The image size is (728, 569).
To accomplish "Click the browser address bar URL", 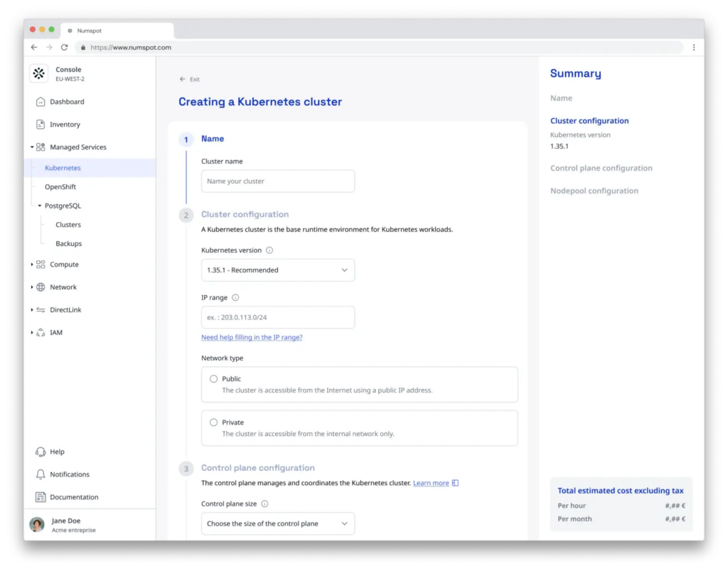I will [x=131, y=48].
